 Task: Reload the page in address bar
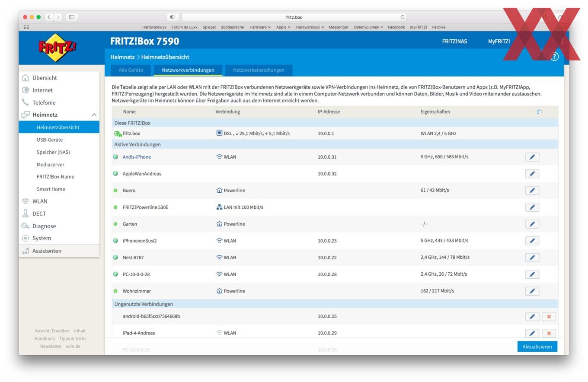coord(403,17)
